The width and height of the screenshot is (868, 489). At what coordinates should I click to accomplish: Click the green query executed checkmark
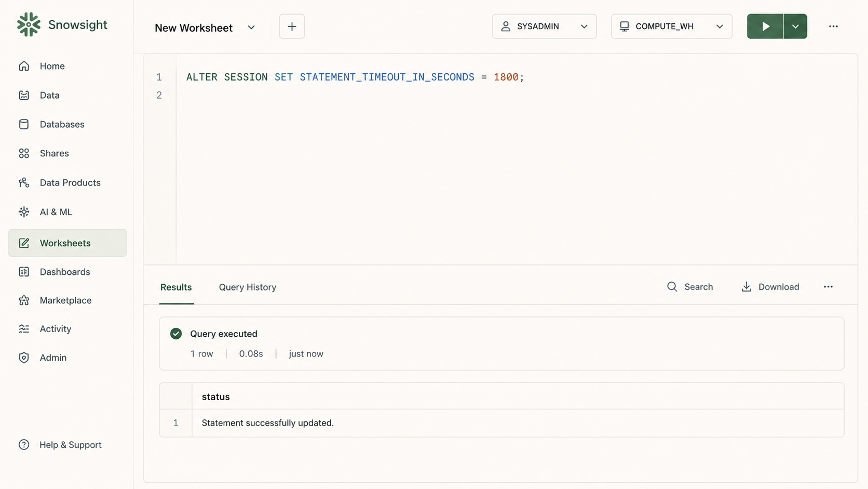point(176,334)
